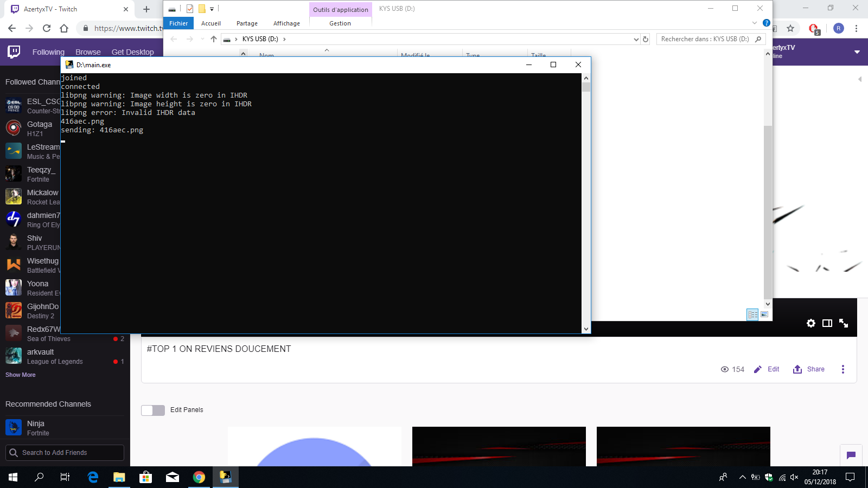Open a new Chrome tab

tap(146, 9)
